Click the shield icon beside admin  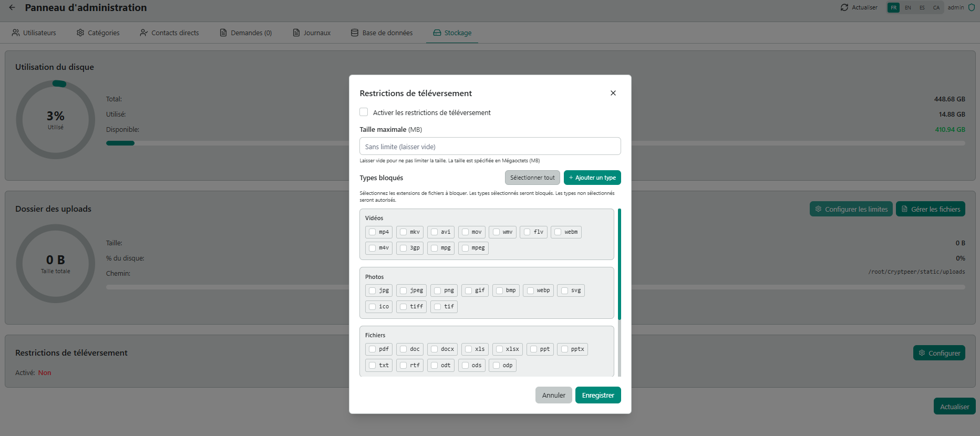(972, 7)
